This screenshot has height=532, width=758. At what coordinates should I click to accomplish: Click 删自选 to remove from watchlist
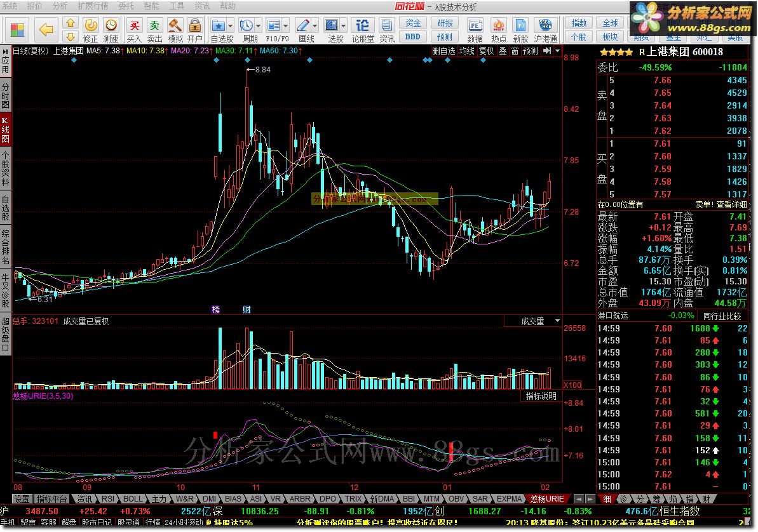443,51
